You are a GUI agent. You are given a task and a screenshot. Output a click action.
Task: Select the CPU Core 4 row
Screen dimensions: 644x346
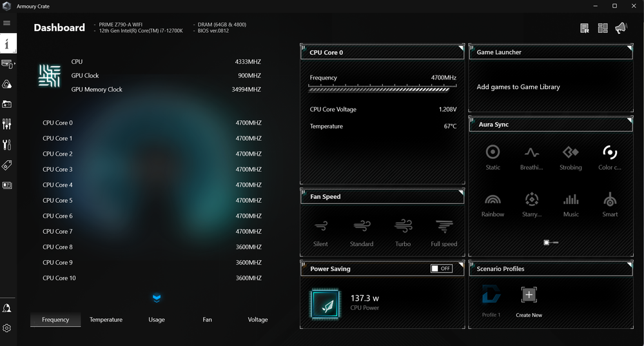click(152, 185)
